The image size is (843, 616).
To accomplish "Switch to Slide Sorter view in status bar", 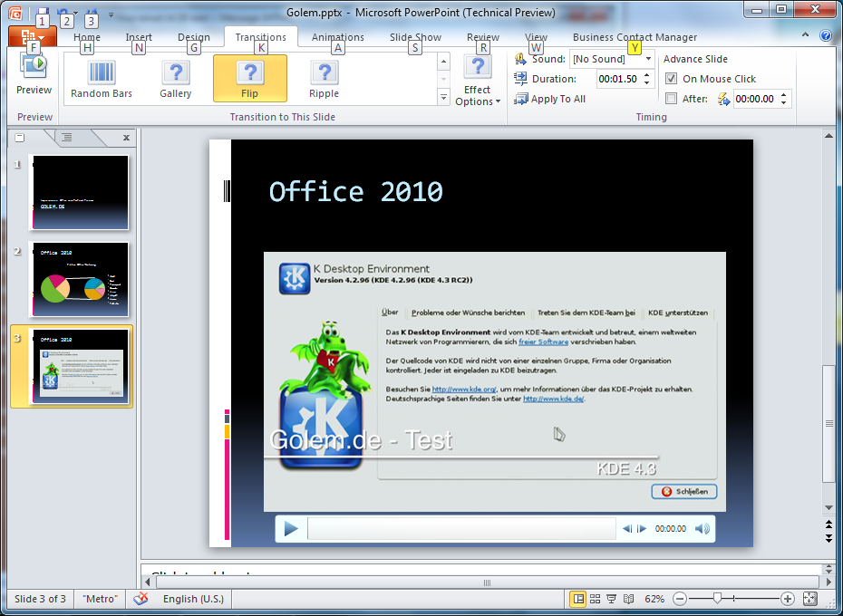I will pos(595,599).
